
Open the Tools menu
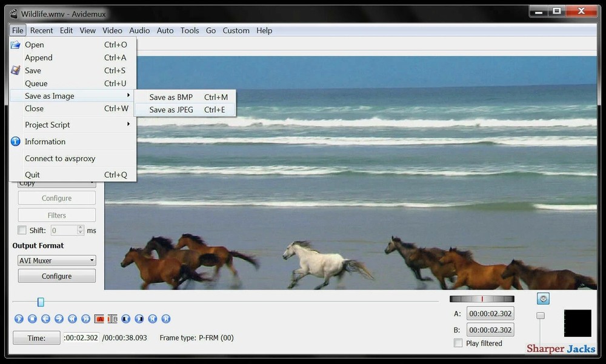(x=189, y=30)
